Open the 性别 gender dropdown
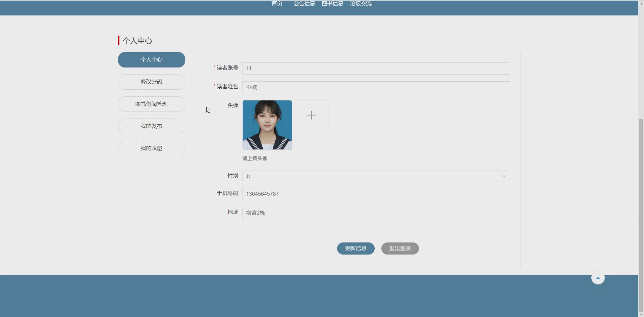644x317 pixels. tap(376, 176)
